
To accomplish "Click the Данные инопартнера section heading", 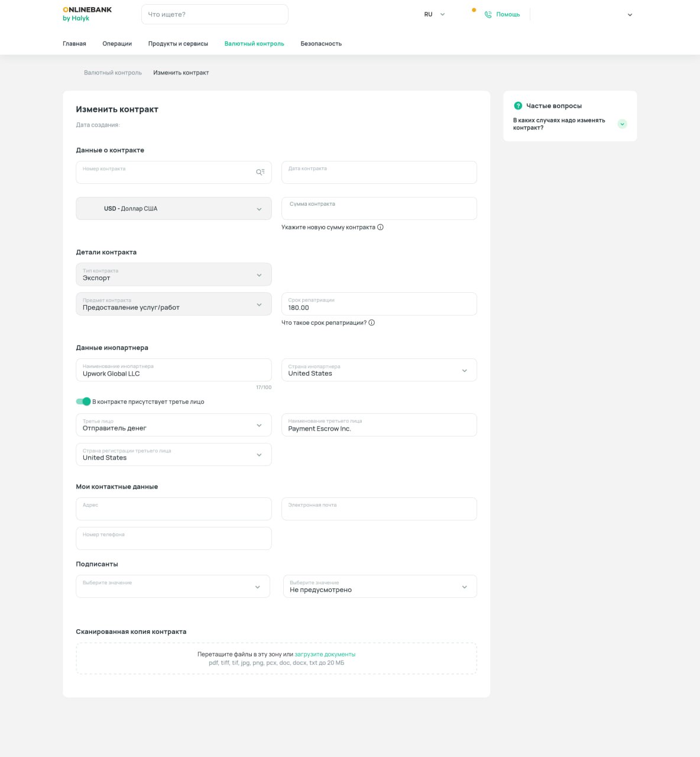I will pyautogui.click(x=112, y=348).
